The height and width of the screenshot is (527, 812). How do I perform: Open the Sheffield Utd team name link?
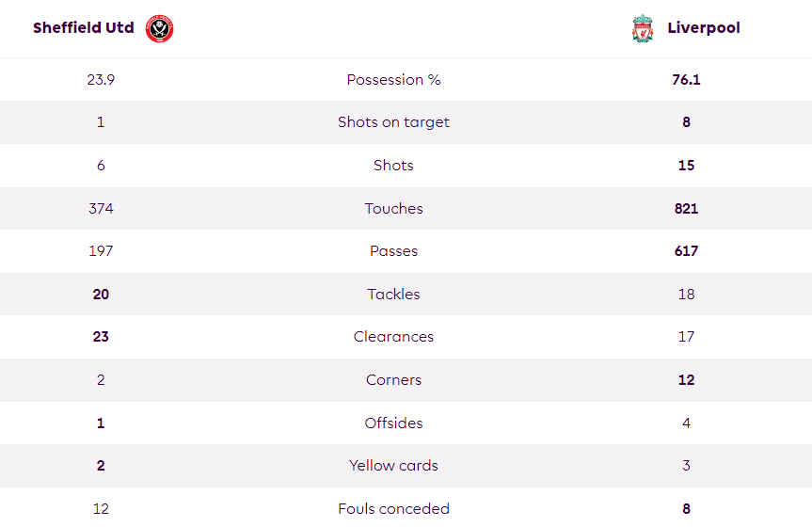(x=84, y=27)
